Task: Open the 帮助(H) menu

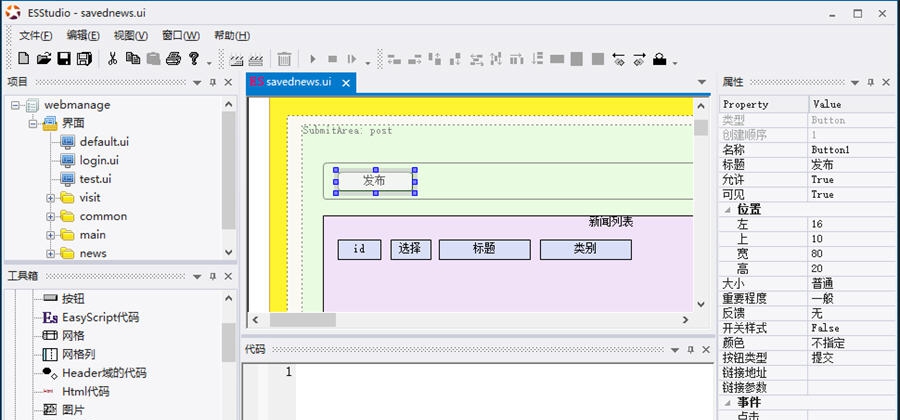Action: [232, 36]
